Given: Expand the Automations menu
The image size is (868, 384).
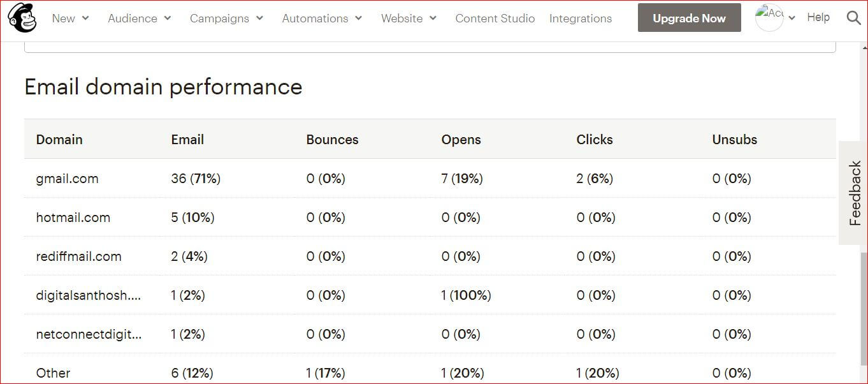Looking at the screenshot, I should tap(322, 18).
